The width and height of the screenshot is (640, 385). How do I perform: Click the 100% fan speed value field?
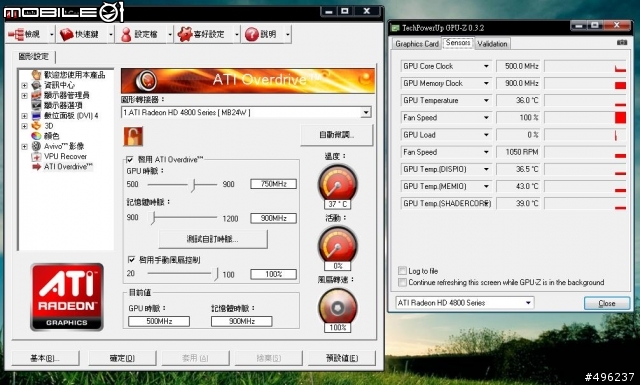(273, 274)
